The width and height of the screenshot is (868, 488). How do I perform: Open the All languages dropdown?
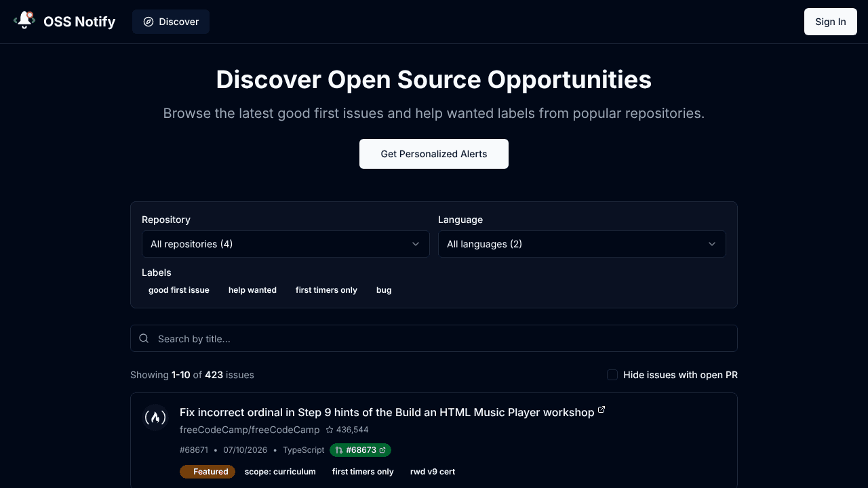[582, 244]
